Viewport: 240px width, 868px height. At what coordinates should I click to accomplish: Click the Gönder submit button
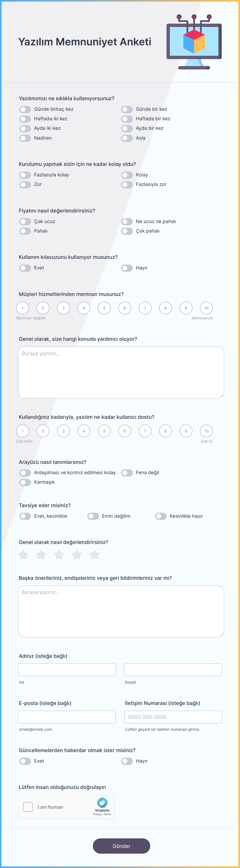tap(122, 846)
